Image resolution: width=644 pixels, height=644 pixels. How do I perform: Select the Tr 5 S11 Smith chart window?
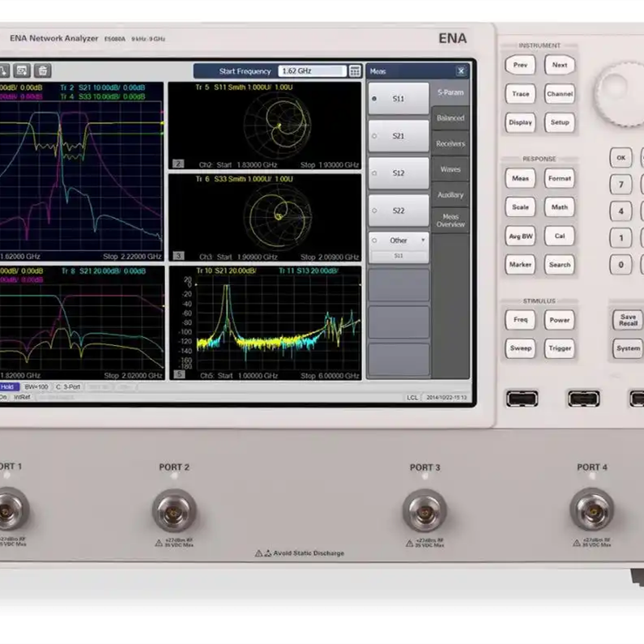pyautogui.click(x=265, y=126)
